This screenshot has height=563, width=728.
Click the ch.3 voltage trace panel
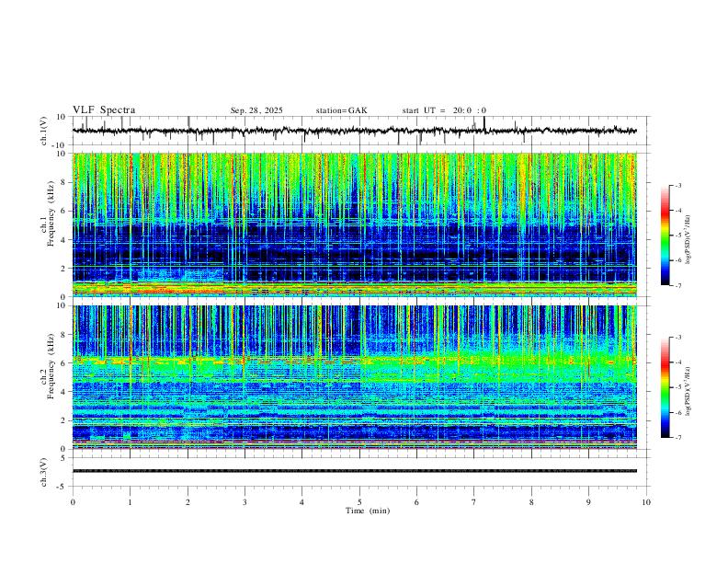[x=361, y=472]
